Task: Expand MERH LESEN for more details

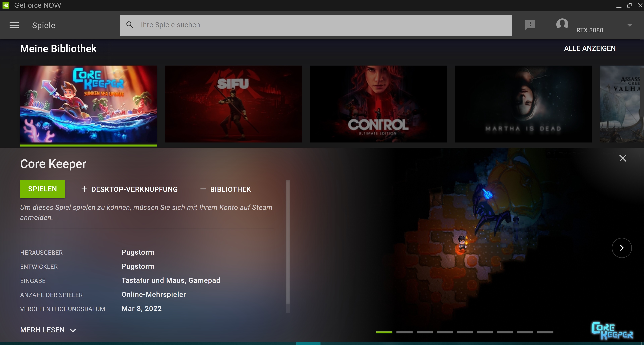Action: tap(48, 330)
